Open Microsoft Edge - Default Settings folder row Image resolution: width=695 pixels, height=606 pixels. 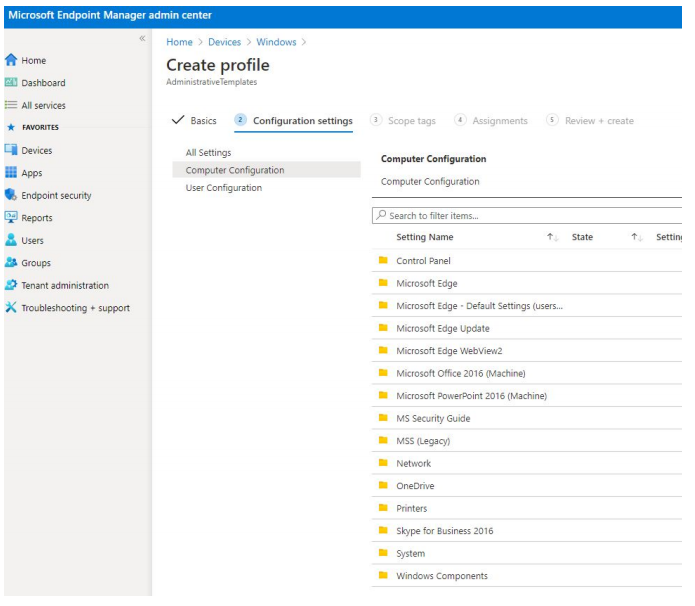click(527, 305)
